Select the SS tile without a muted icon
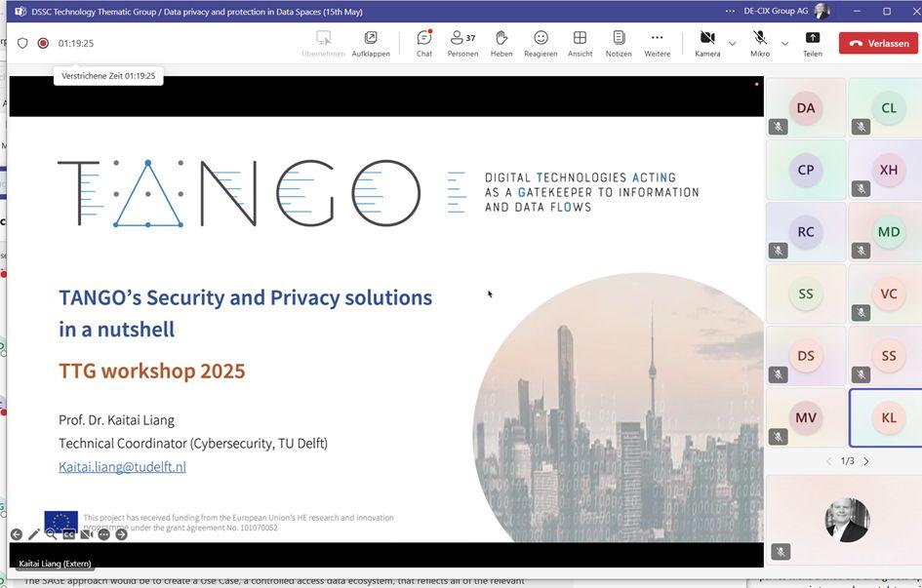 806,294
